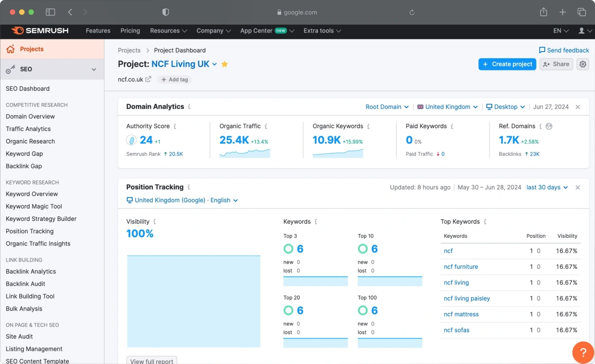This screenshot has height=364, width=595.
Task: Click Create project button
Action: tap(507, 64)
